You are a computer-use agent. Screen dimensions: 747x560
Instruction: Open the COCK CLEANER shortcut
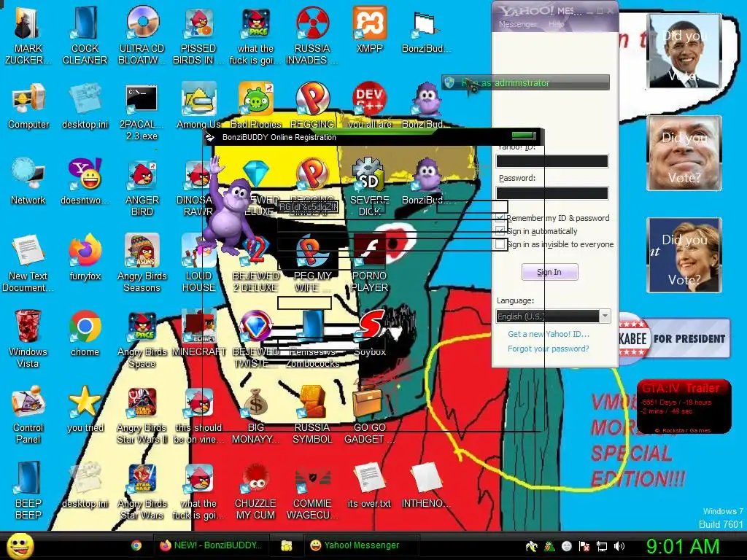(x=85, y=35)
